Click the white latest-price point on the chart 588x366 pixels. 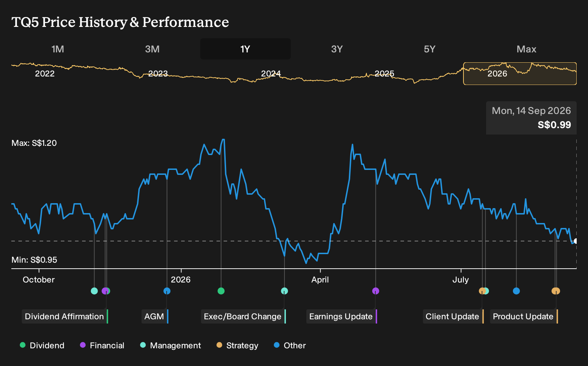pyautogui.click(x=575, y=241)
